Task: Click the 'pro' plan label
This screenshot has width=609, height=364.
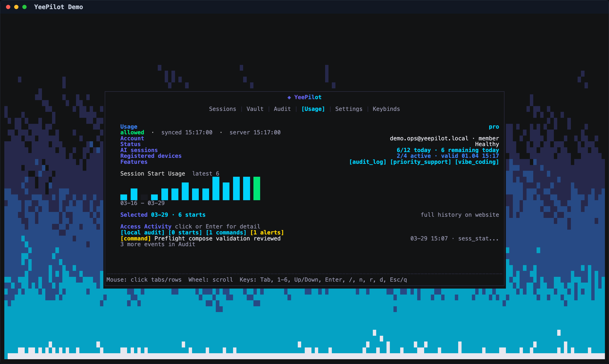Action: (x=494, y=127)
